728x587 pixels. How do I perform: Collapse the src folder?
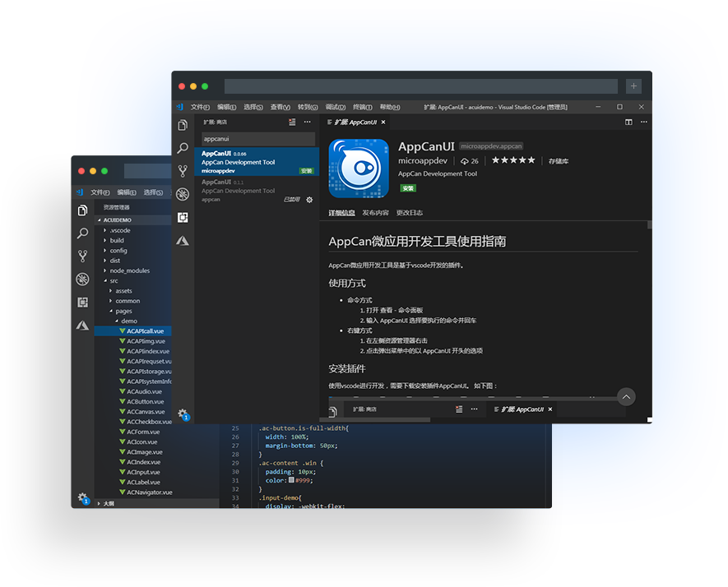point(105,280)
